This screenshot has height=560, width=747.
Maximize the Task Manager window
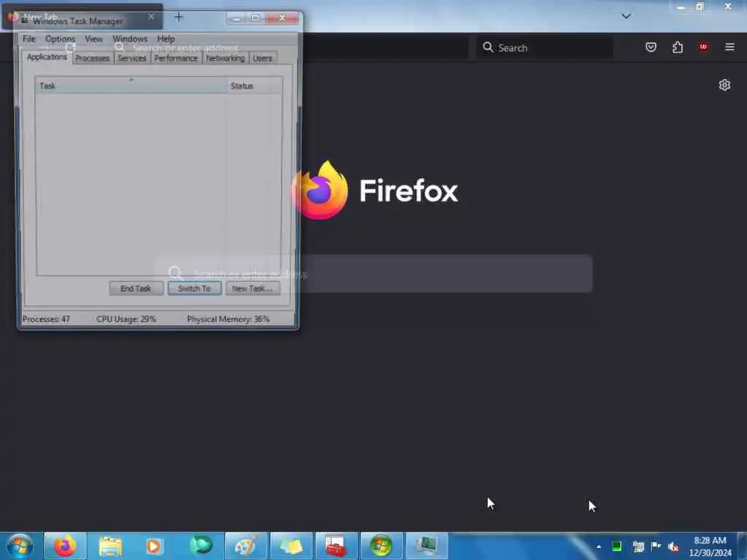pyautogui.click(x=255, y=18)
